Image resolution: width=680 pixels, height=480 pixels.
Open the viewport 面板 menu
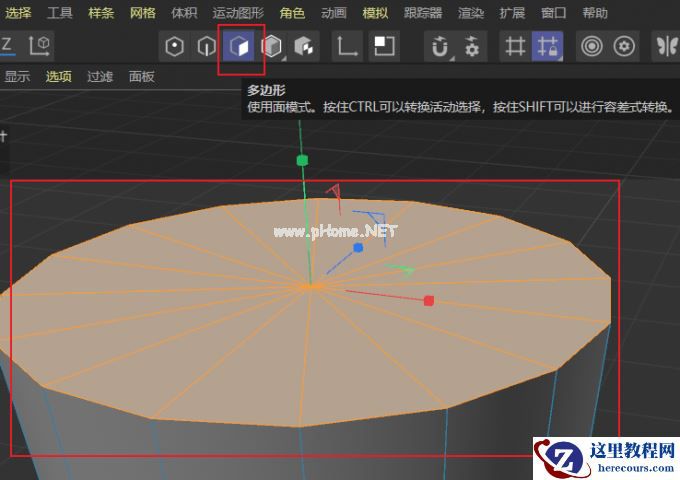point(142,77)
